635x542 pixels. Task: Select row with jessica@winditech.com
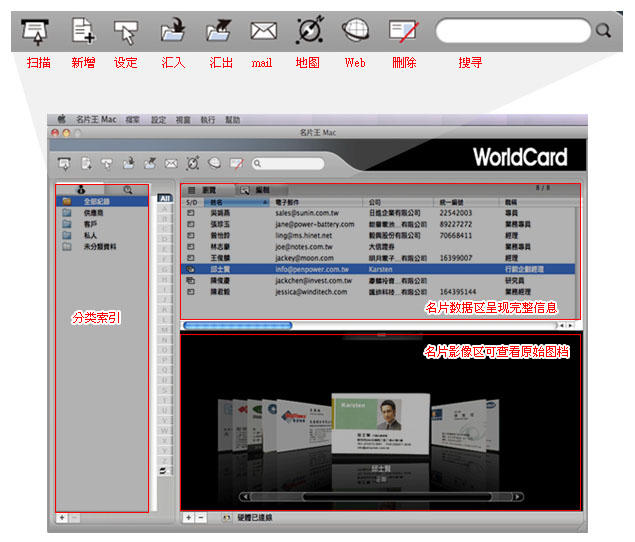coord(378,292)
